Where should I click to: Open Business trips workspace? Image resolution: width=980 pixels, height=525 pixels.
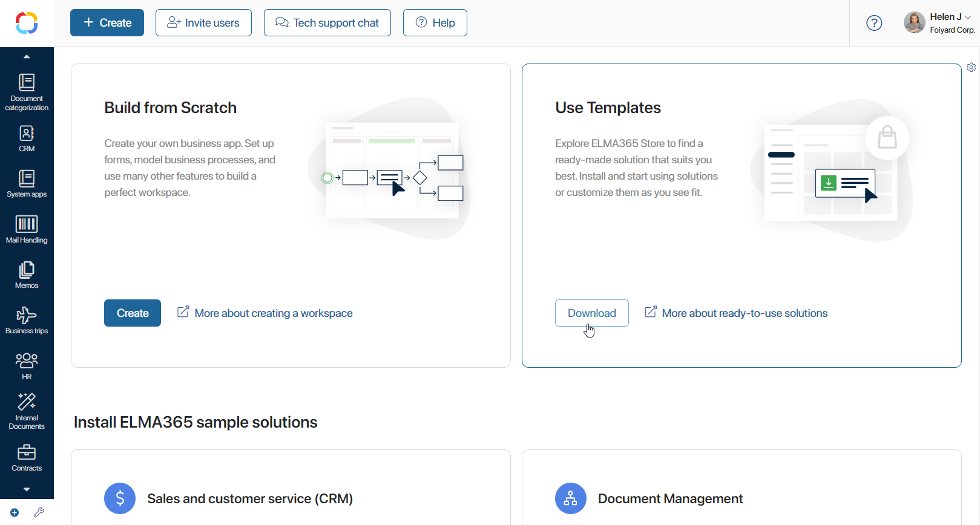coord(27,321)
